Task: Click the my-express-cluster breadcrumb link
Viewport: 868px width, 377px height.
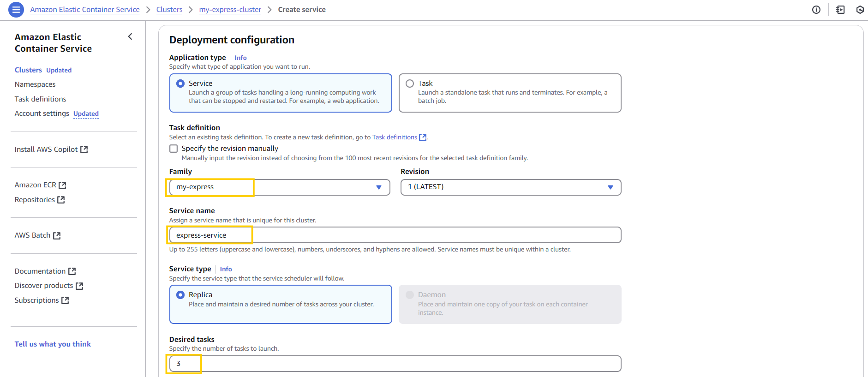Action: pos(230,10)
